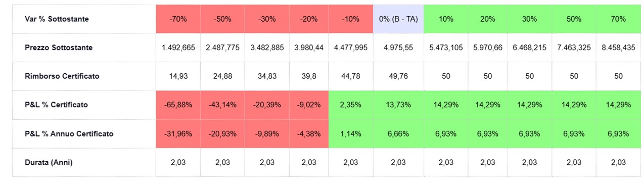Click the green 6,66% annual P&L cell
This screenshot has width=644, height=186.
pyautogui.click(x=398, y=134)
